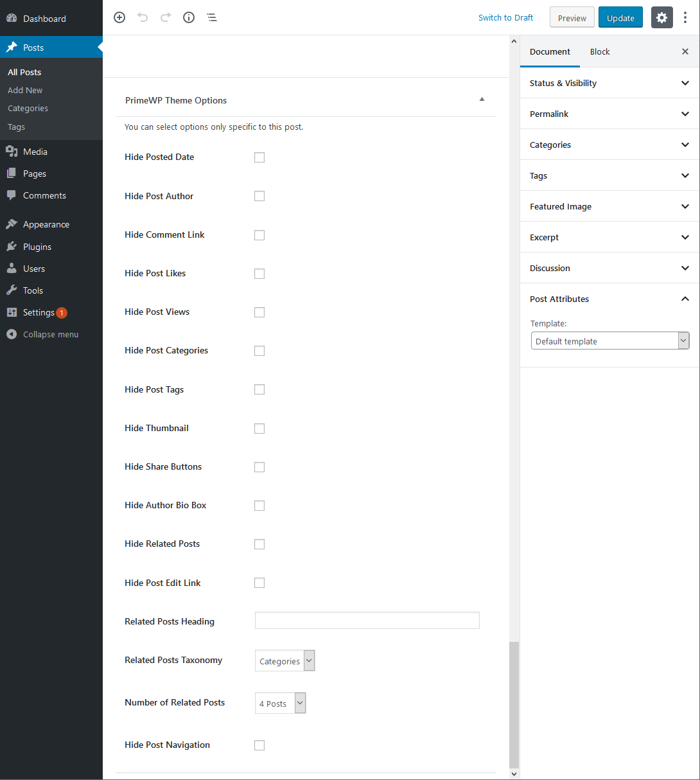Switch to the Block tab
700x780 pixels.
tap(600, 51)
